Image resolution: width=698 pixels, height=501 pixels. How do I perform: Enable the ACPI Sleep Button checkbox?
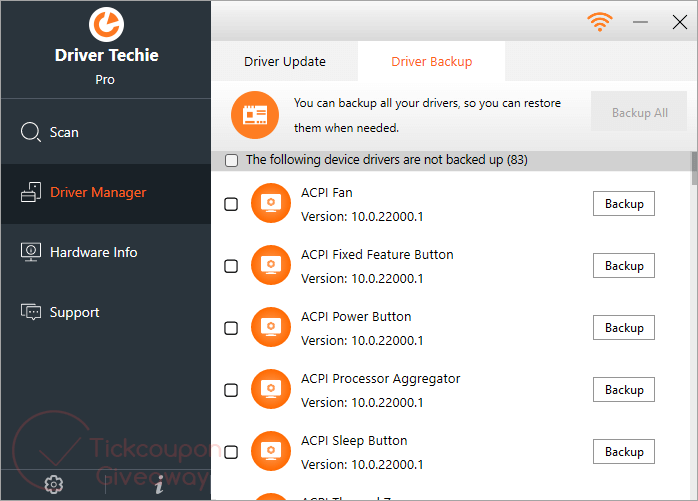231,452
